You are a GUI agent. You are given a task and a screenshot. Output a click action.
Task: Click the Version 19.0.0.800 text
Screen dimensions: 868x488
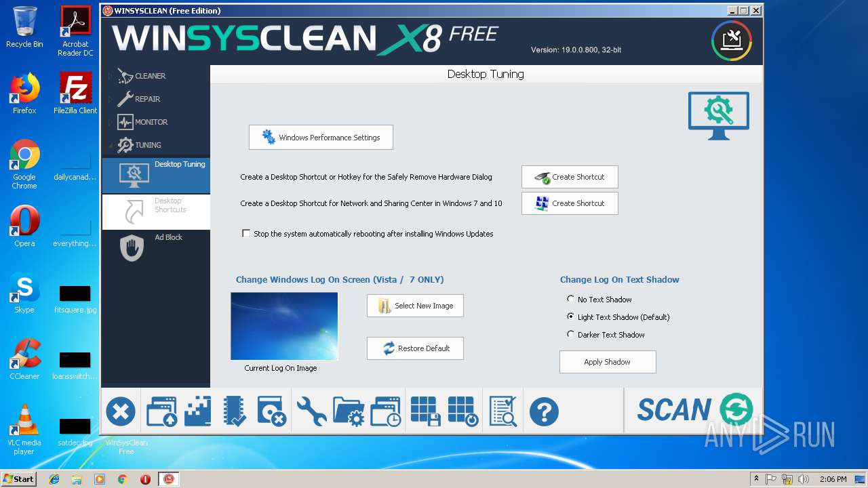coord(576,50)
